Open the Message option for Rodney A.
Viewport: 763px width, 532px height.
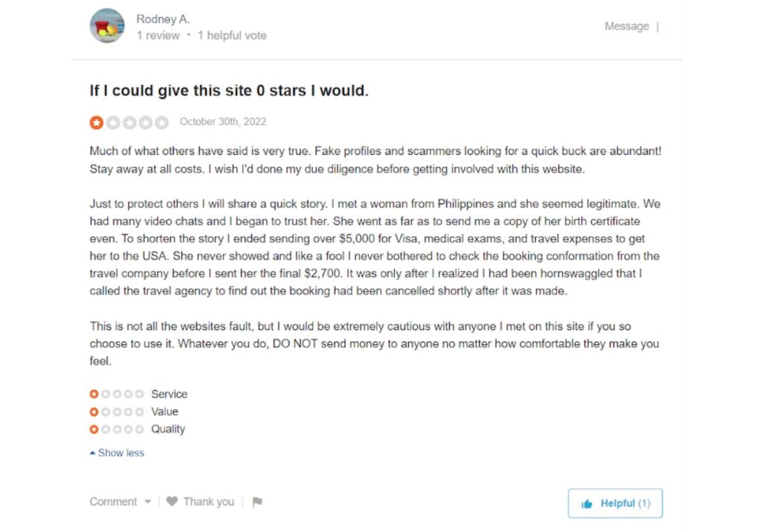point(627,25)
